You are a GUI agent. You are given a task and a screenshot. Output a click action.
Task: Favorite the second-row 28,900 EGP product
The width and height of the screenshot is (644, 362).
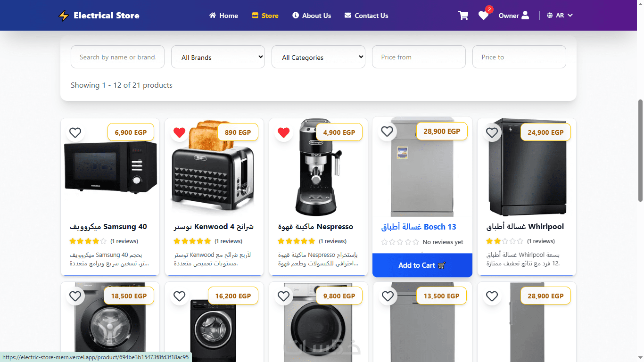(x=492, y=296)
